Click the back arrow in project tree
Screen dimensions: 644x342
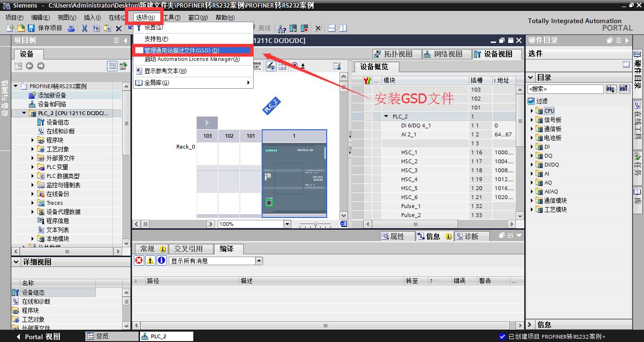[x=29, y=66]
